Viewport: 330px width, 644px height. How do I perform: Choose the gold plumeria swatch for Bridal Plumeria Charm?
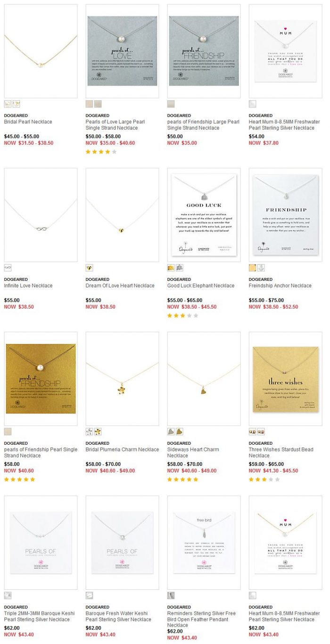[98, 432]
